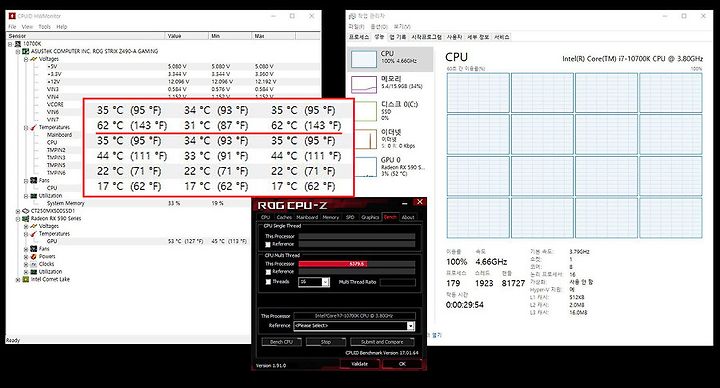
Task: Switch to the Caches tab in CPU-Z
Action: [x=284, y=217]
